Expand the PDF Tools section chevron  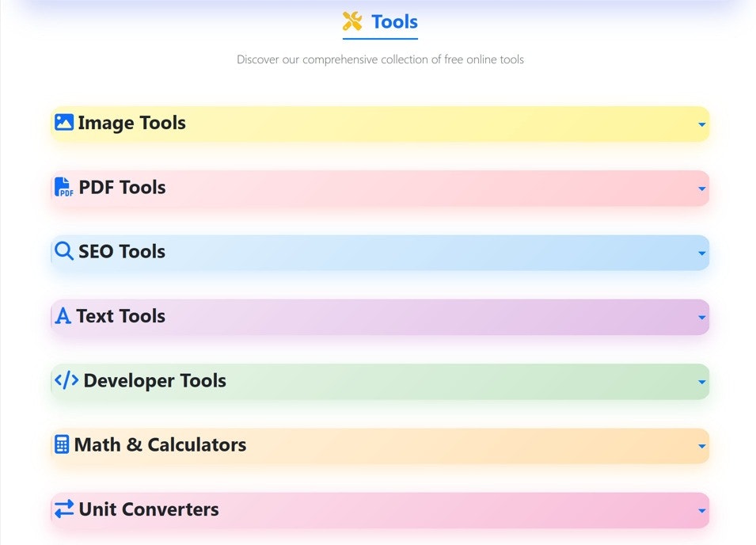pyautogui.click(x=701, y=189)
